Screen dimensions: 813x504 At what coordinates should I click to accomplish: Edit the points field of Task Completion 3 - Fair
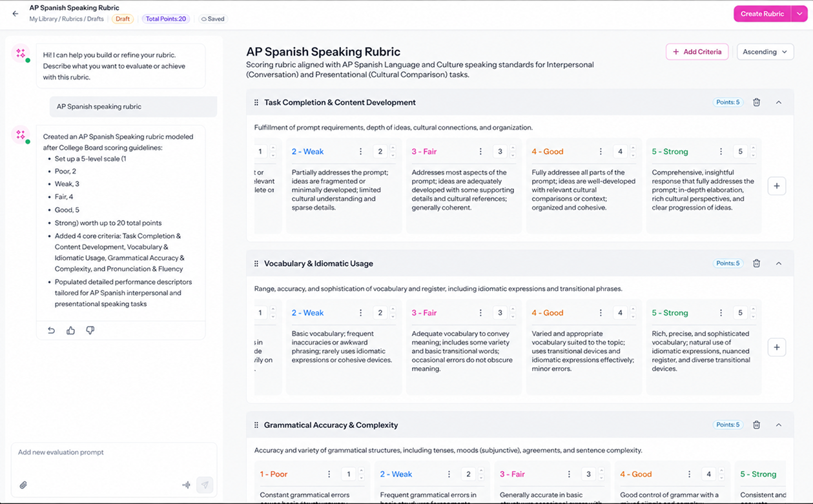coord(499,152)
